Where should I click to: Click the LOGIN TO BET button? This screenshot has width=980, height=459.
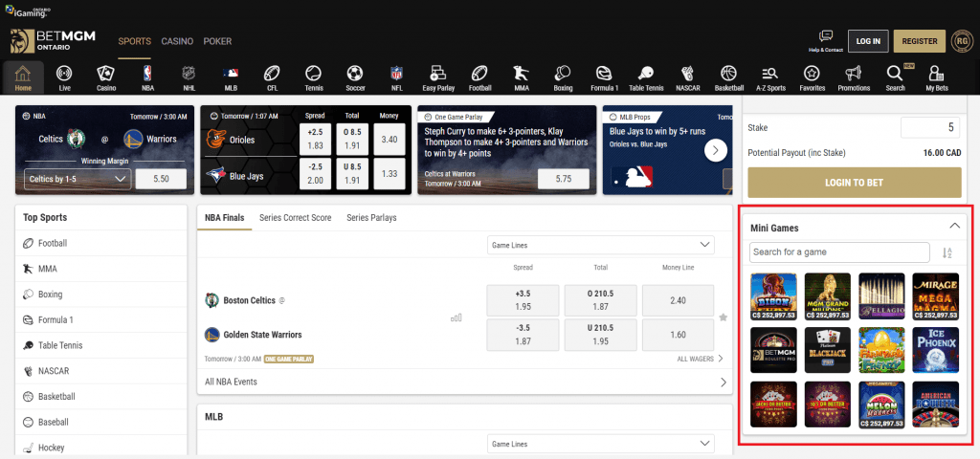855,183
